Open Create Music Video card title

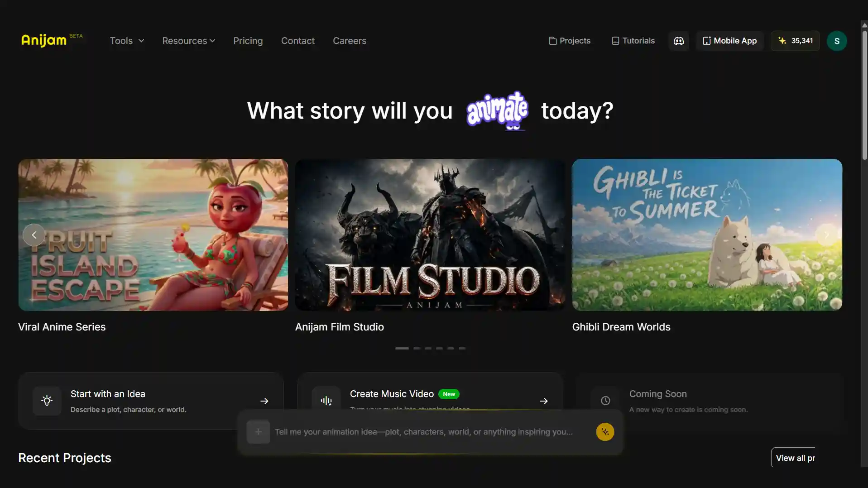pyautogui.click(x=392, y=394)
